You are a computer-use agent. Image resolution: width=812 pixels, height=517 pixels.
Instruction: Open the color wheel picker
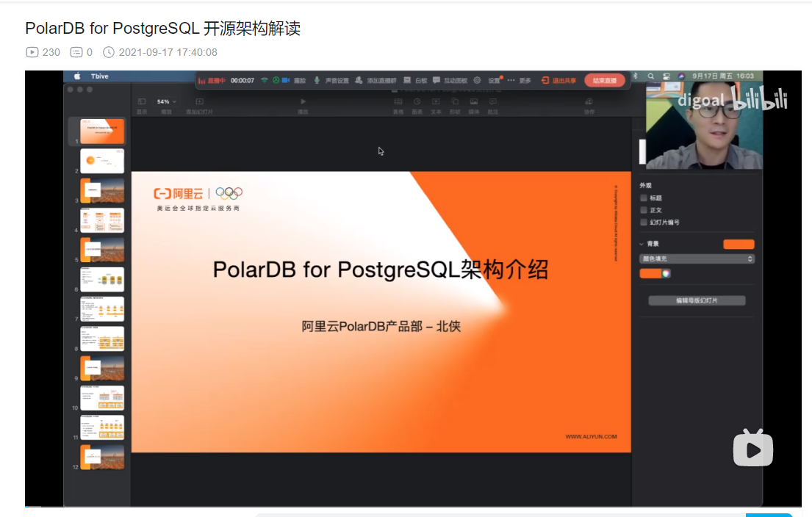point(667,273)
